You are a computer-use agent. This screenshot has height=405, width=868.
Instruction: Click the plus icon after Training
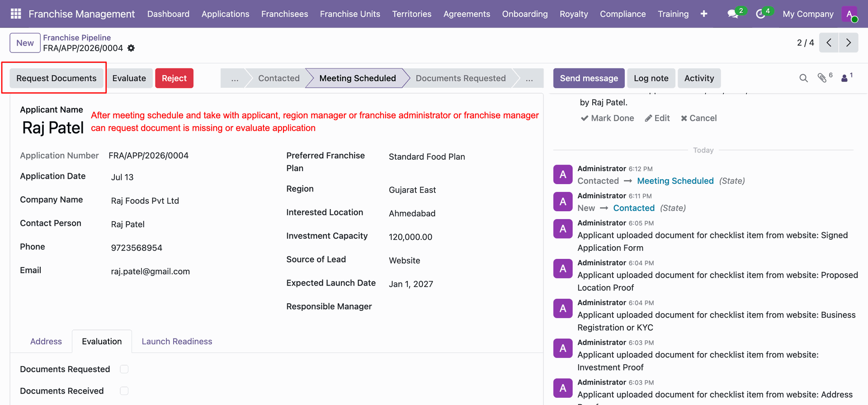[x=704, y=14]
